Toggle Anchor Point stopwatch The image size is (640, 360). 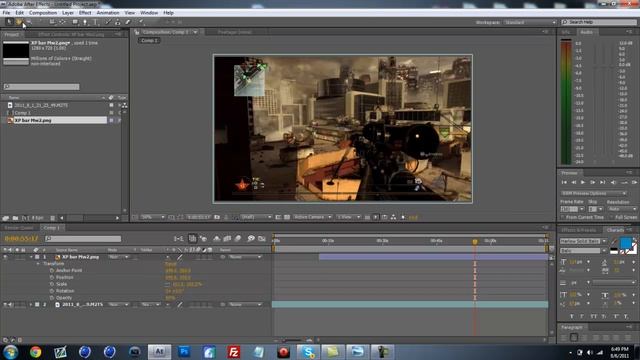pos(52,270)
